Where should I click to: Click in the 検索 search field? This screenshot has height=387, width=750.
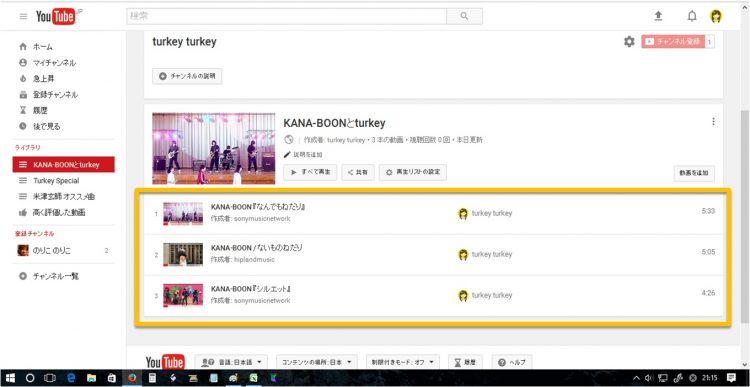287,16
